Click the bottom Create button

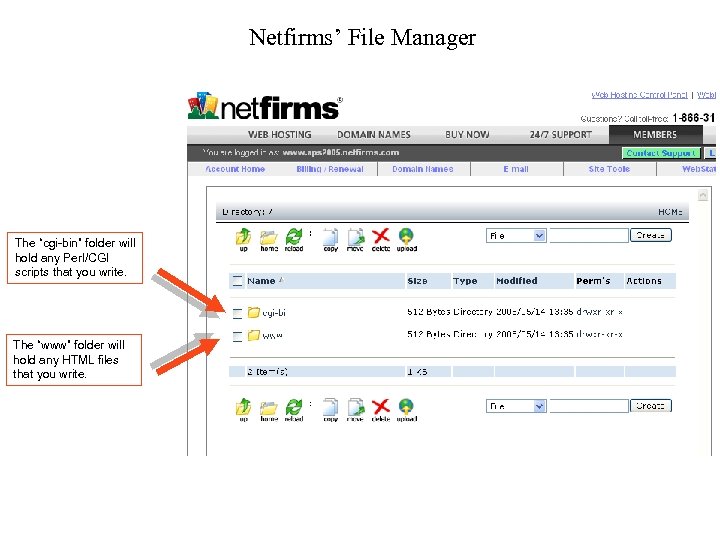(651, 405)
